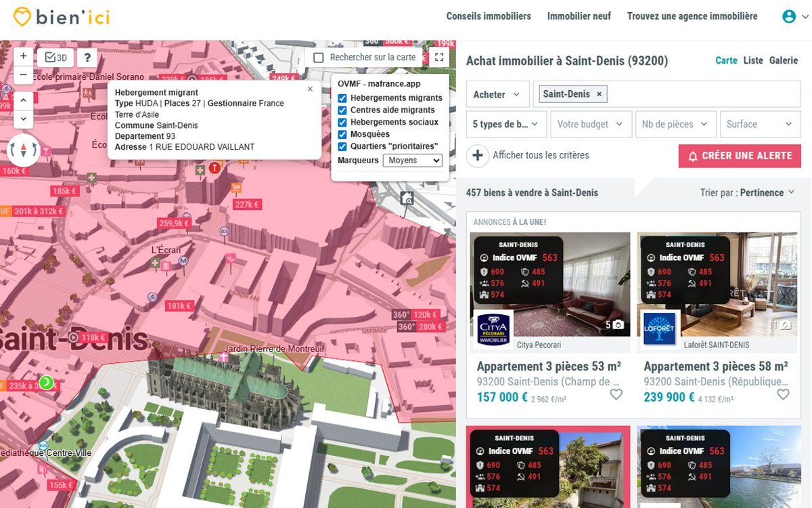Click the church cross icon at Jardin Pierre de Montreuil
812x508 pixels.
(x=223, y=356)
